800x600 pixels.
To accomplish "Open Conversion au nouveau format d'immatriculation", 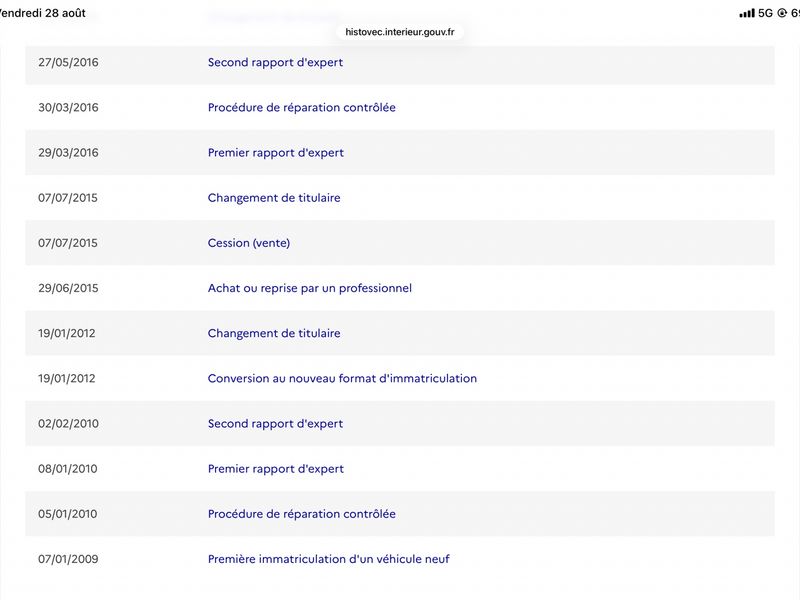I will click(x=342, y=378).
